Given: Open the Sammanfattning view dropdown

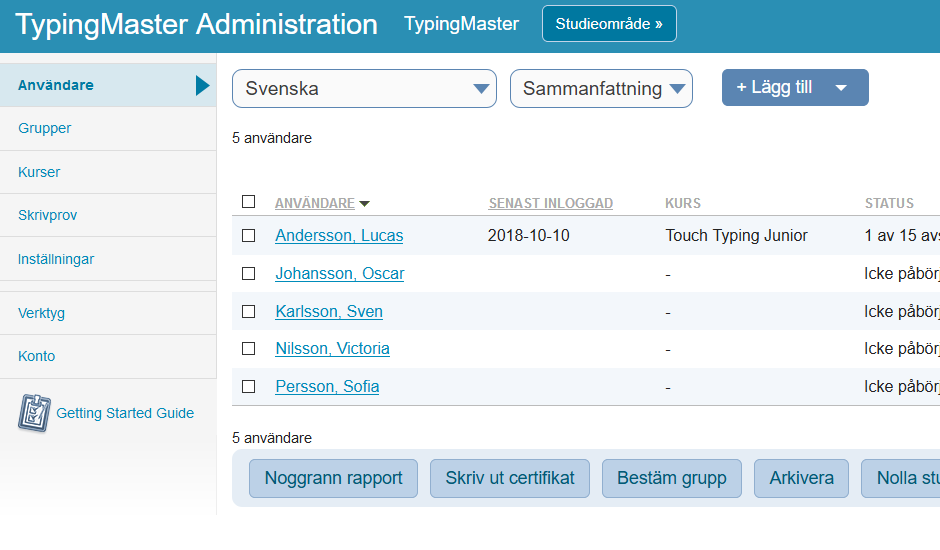Looking at the screenshot, I should [601, 89].
